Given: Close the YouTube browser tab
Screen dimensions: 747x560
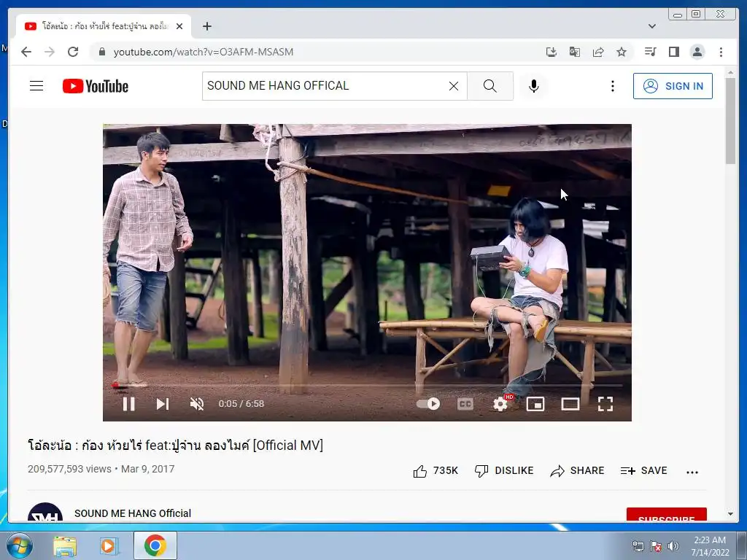Looking at the screenshot, I should click(x=179, y=26).
